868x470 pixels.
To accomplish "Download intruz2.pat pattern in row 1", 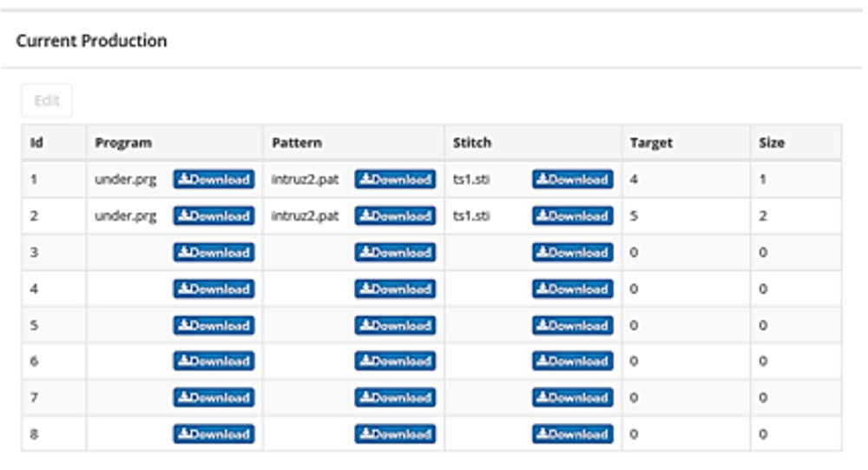I will click(x=395, y=180).
